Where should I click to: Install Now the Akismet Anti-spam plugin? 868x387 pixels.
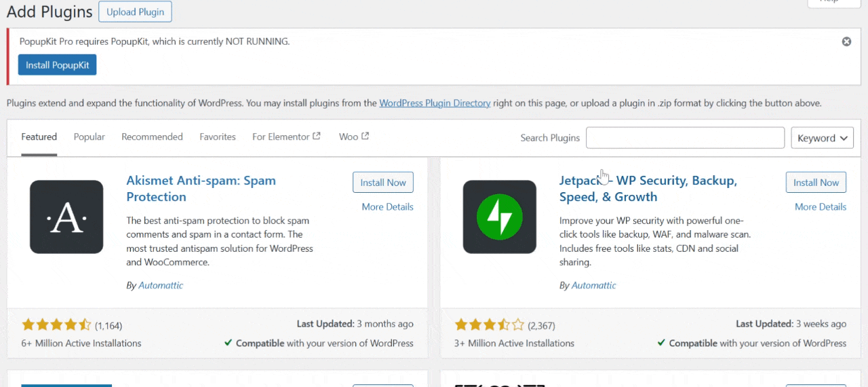coord(383,183)
